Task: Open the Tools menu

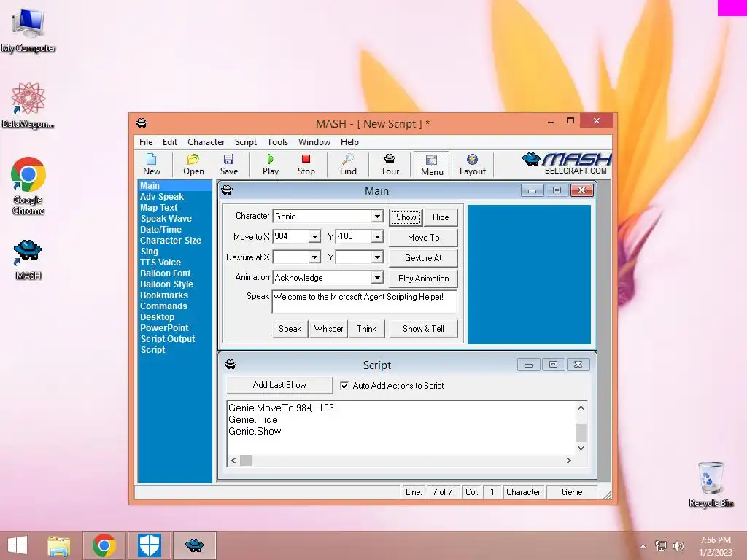Action: coord(277,142)
